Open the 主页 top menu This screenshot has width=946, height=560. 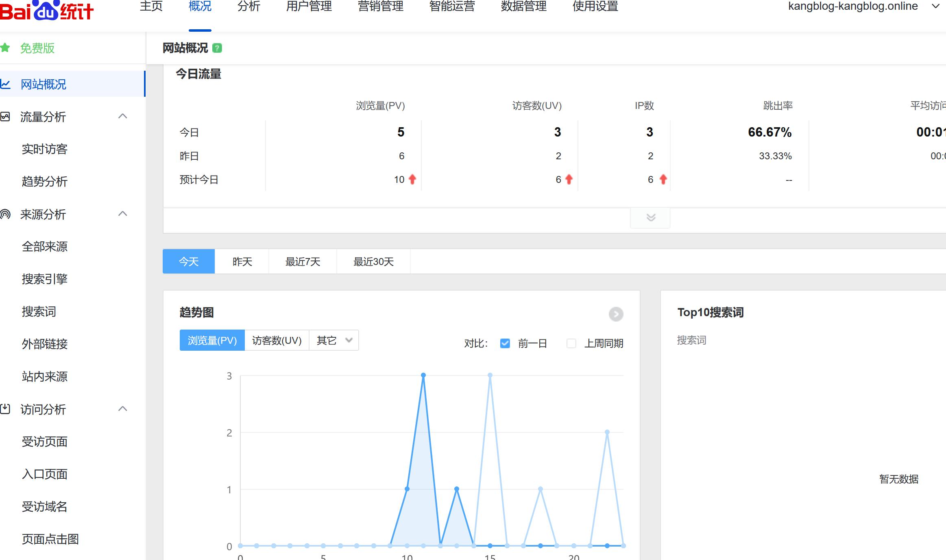151,7
